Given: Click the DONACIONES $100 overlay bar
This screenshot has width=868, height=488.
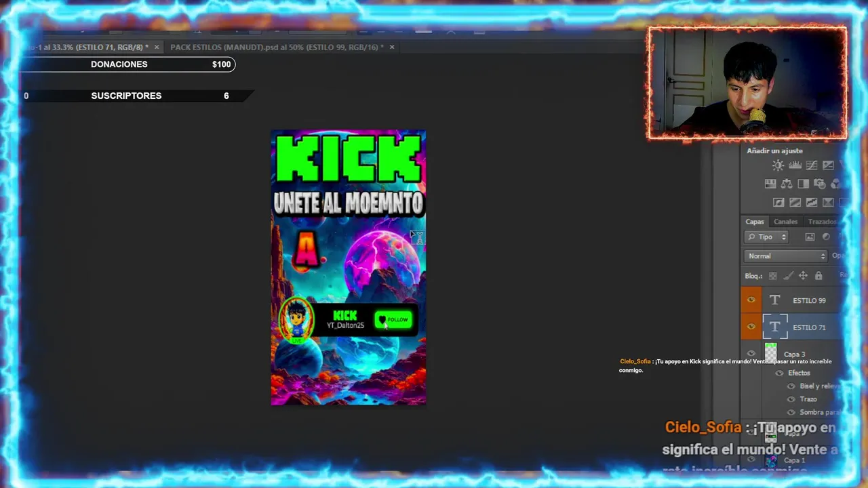Looking at the screenshot, I should (129, 64).
